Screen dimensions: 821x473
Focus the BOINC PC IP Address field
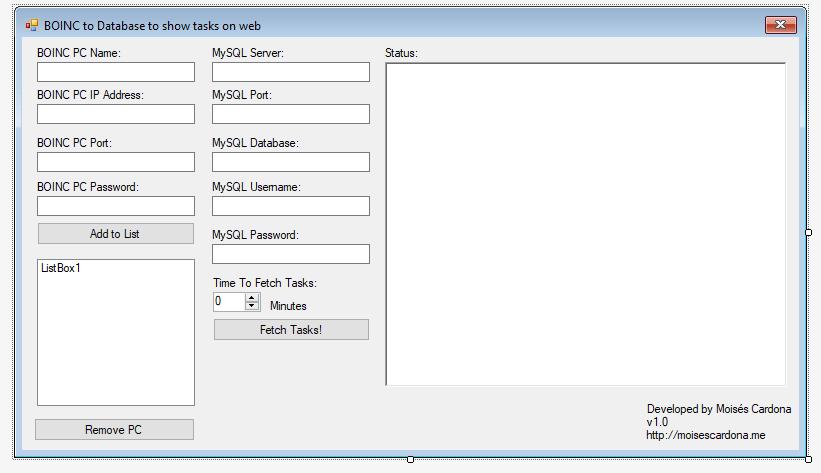116,114
